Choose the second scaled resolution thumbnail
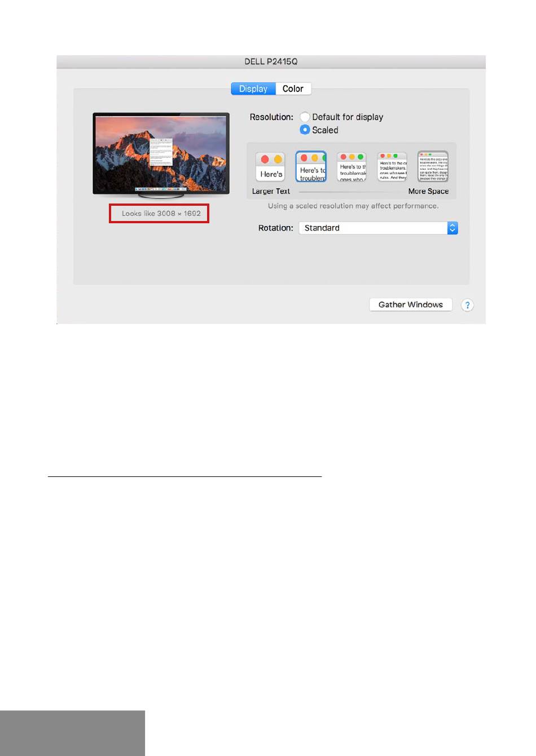Screen dimensions: 536x756 (x=311, y=166)
